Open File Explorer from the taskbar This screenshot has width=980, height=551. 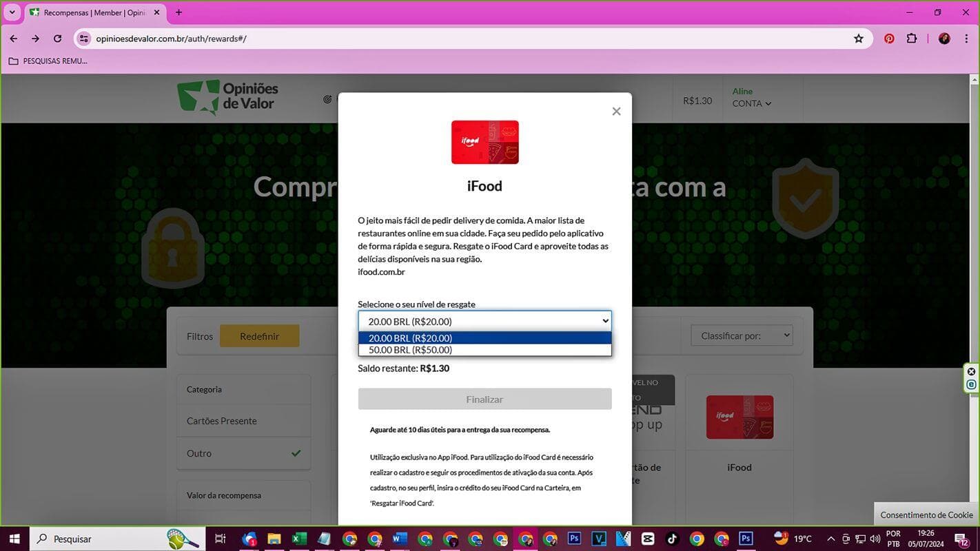click(274, 539)
